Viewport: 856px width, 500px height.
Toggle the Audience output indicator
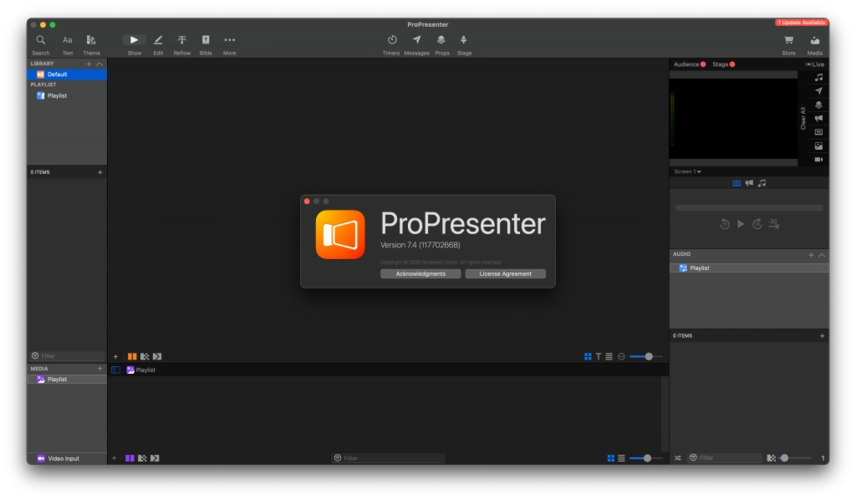[x=703, y=64]
